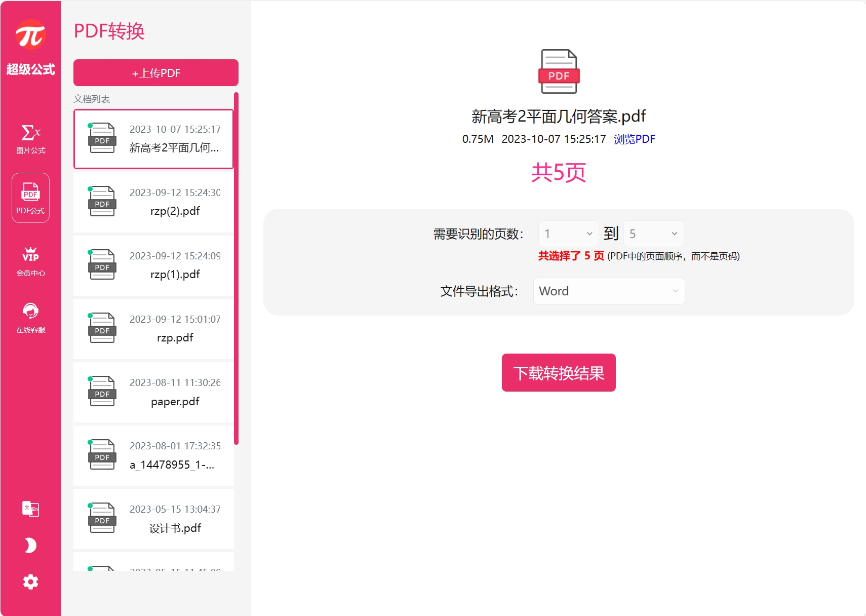This screenshot has width=866, height=616.
Task: Open the 浏览PDF link
Action: [x=634, y=139]
